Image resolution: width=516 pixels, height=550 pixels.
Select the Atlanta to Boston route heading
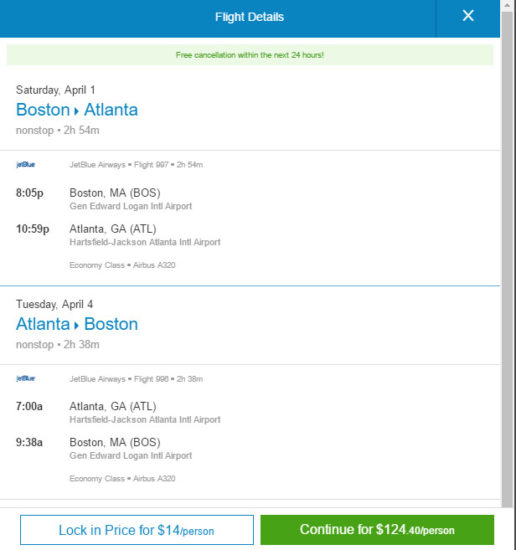pos(77,324)
